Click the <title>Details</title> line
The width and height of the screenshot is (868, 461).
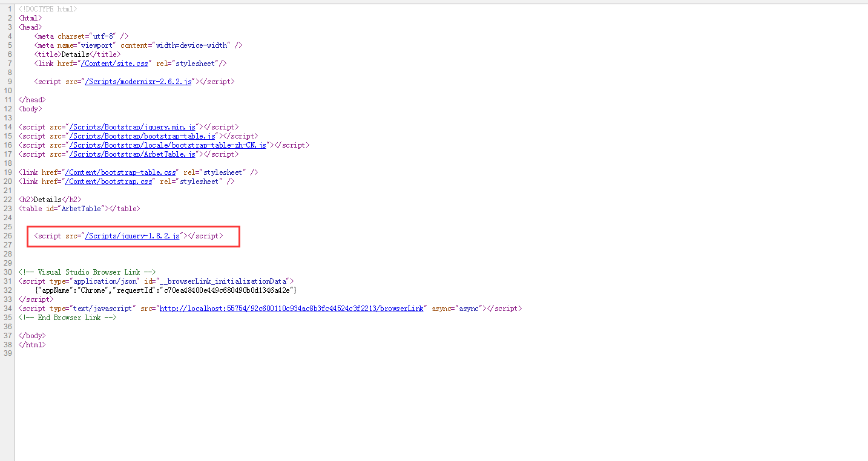(x=77, y=54)
